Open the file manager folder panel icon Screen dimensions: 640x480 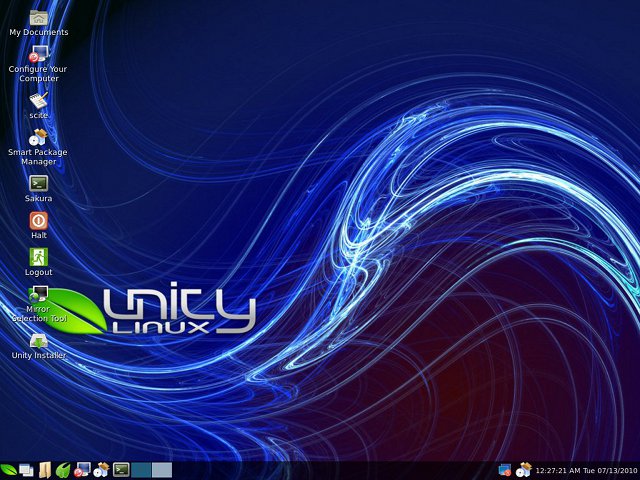(x=45, y=471)
